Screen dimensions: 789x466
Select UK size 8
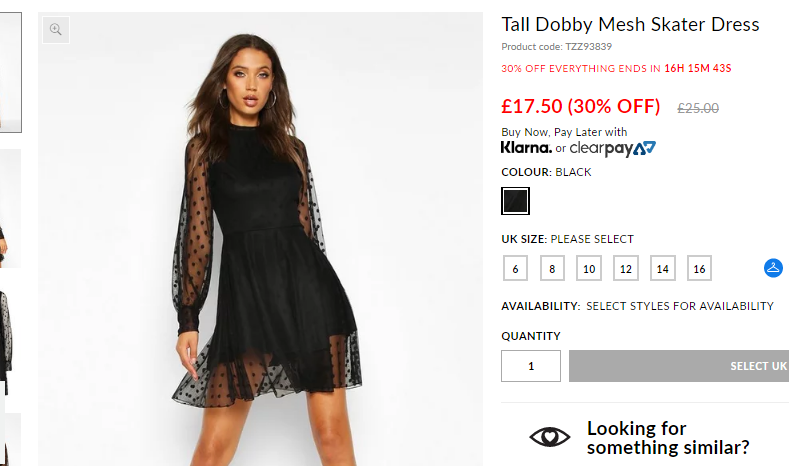(x=552, y=268)
